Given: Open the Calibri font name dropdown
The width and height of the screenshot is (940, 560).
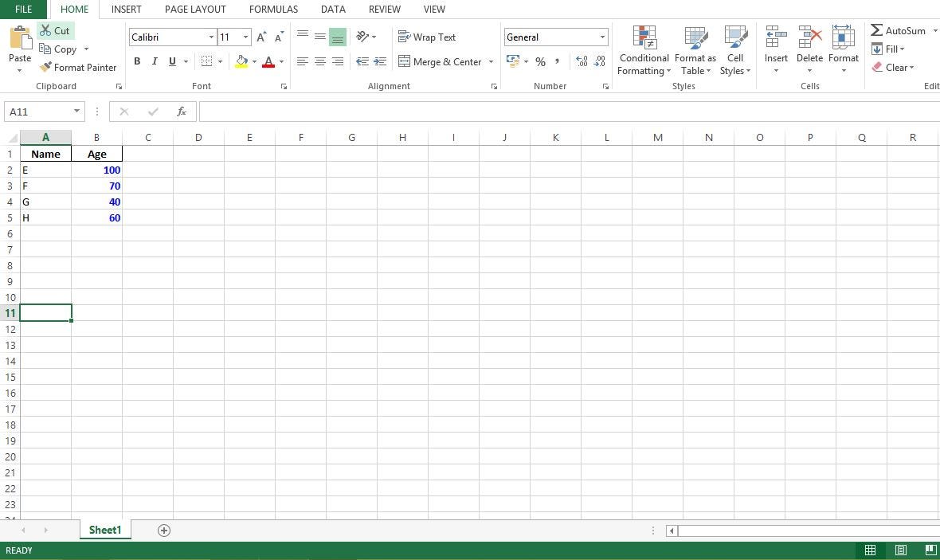Looking at the screenshot, I should pyautogui.click(x=211, y=37).
